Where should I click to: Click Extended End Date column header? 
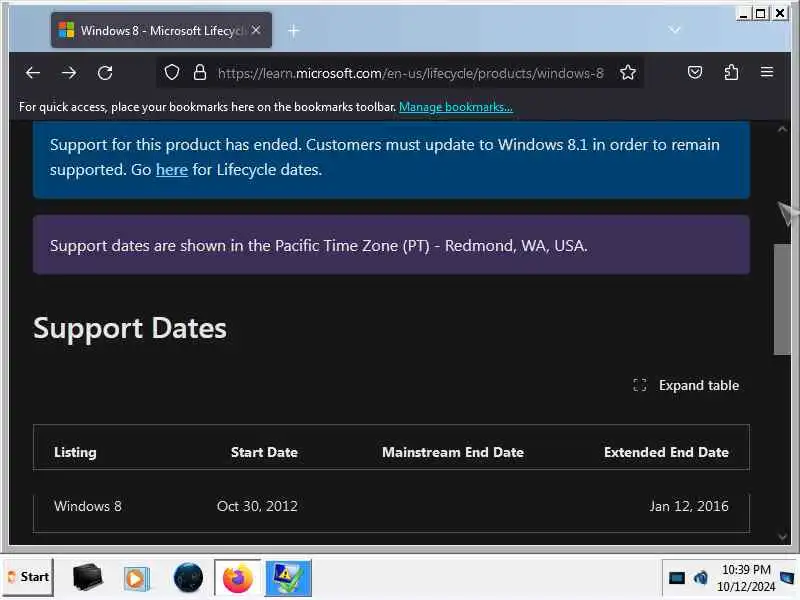point(666,452)
